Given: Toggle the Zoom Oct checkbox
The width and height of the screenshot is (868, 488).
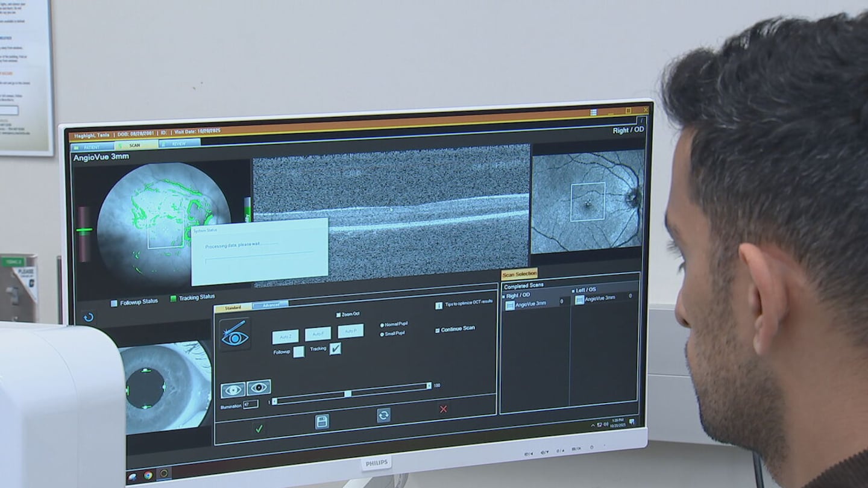Looking at the screenshot, I should 338,314.
